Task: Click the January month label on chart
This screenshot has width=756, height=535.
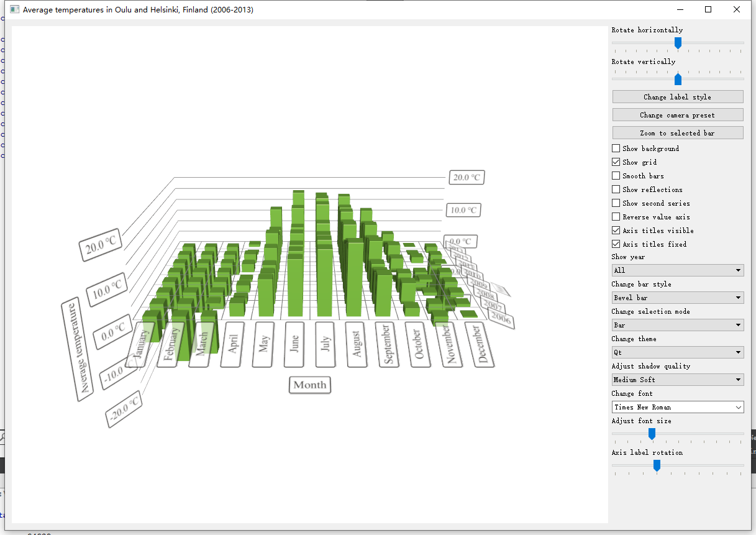Action: pos(140,344)
